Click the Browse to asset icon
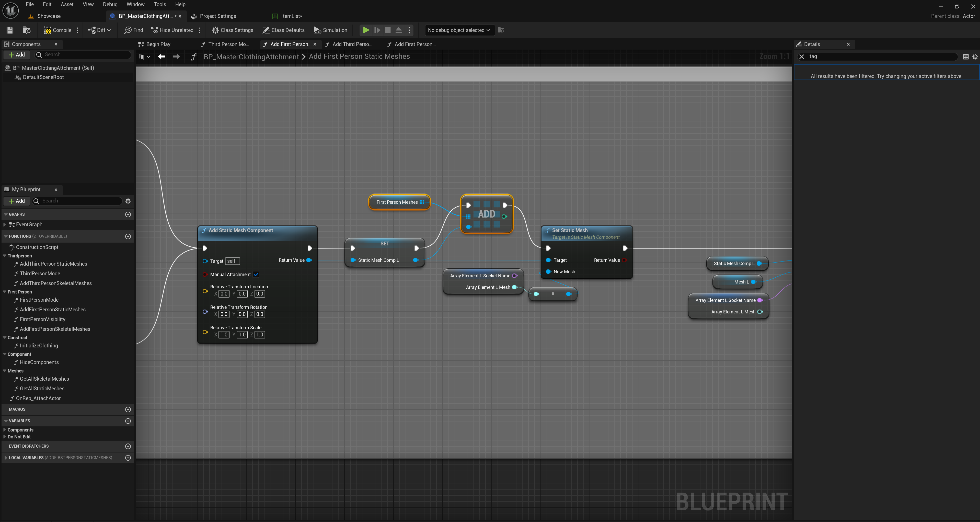Image resolution: width=980 pixels, height=522 pixels. [26, 30]
